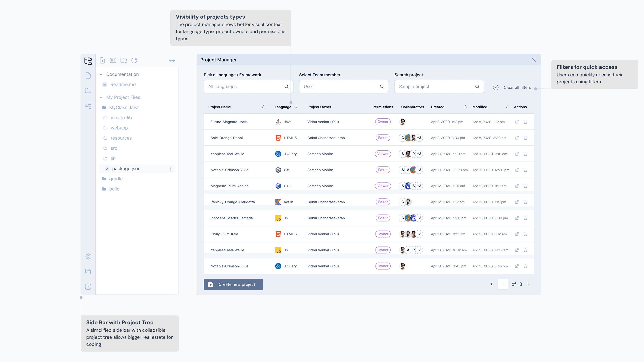
Task: Click the help question mark icon
Action: coord(88,286)
